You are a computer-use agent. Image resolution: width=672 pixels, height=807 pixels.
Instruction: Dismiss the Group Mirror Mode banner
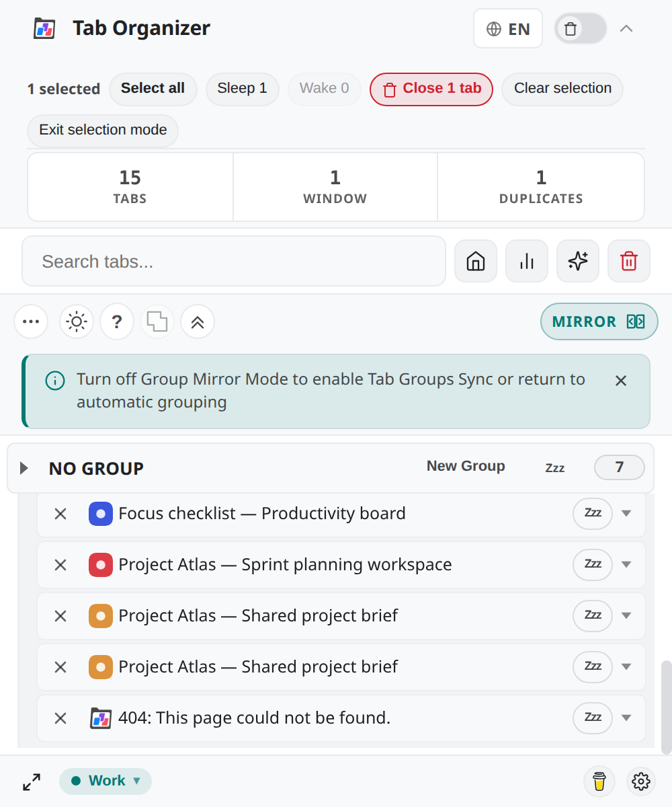tap(621, 381)
